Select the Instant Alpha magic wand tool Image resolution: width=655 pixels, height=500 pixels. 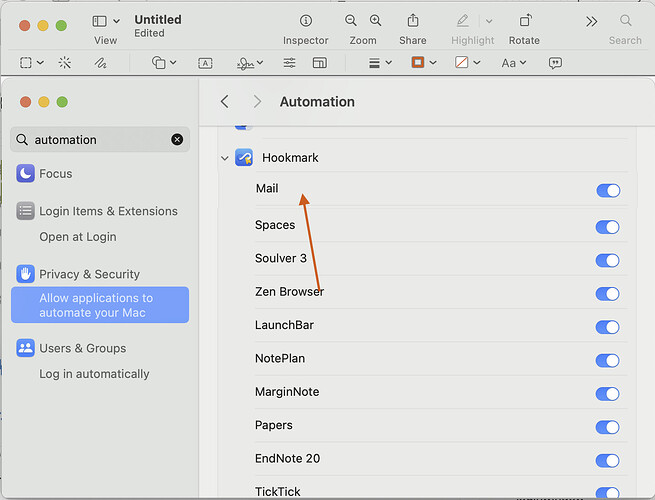(65, 63)
